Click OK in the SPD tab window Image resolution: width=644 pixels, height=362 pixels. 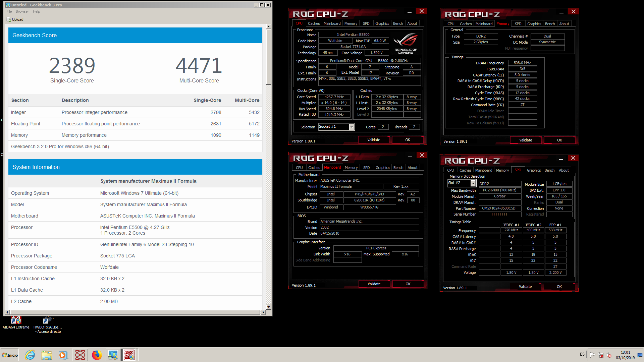559,287
